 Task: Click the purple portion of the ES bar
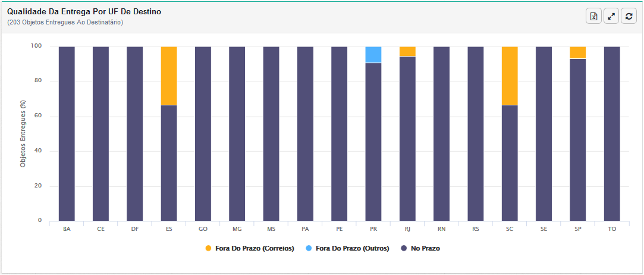tap(169, 163)
